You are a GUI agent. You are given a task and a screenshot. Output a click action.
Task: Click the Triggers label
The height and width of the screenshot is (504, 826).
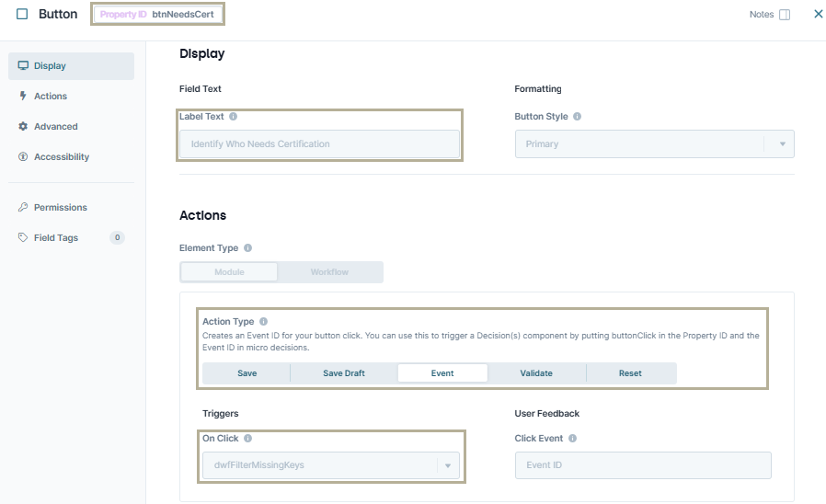tap(220, 414)
